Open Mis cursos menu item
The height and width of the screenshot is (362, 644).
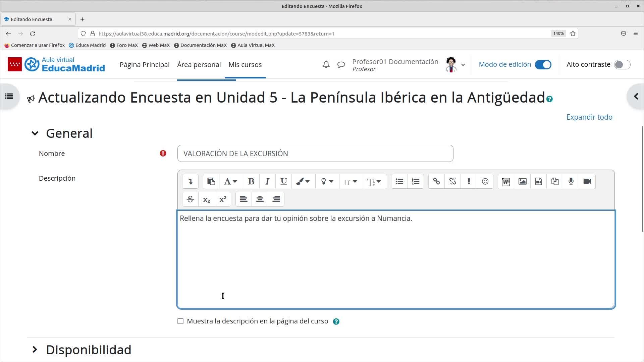pos(245,65)
